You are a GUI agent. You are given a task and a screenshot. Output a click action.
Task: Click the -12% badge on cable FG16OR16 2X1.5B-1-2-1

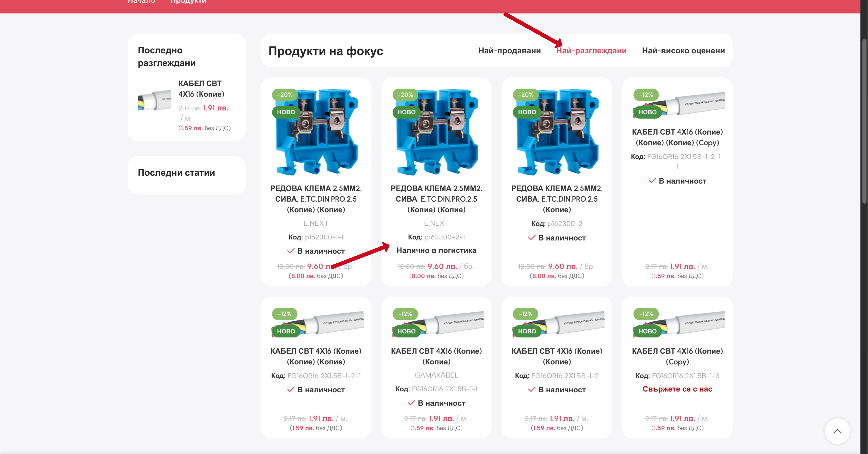[285, 314]
